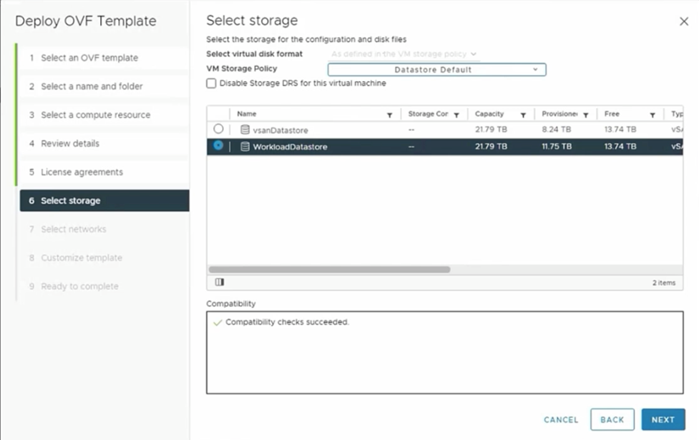The height and width of the screenshot is (440, 699).
Task: Click the BACK button
Action: tap(612, 420)
